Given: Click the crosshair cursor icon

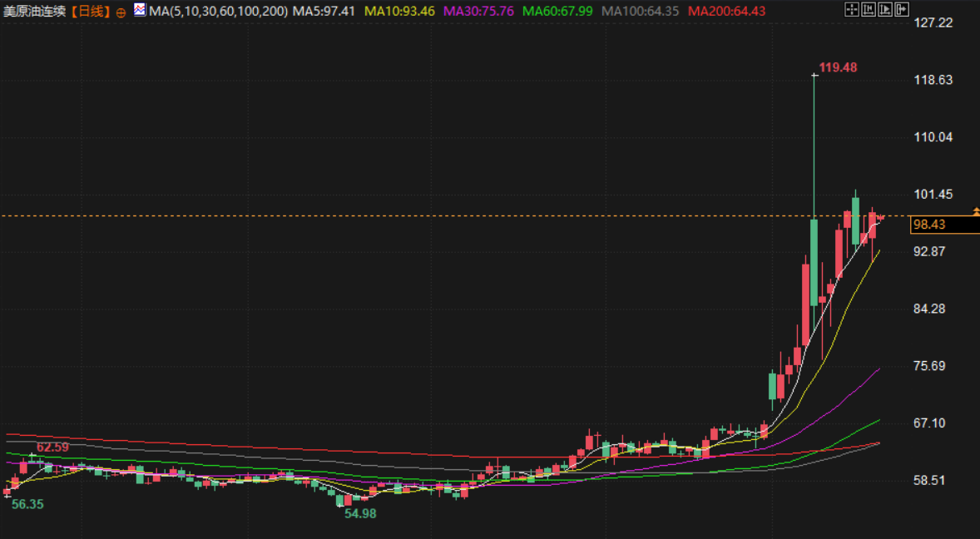Looking at the screenshot, I should click(x=851, y=9).
